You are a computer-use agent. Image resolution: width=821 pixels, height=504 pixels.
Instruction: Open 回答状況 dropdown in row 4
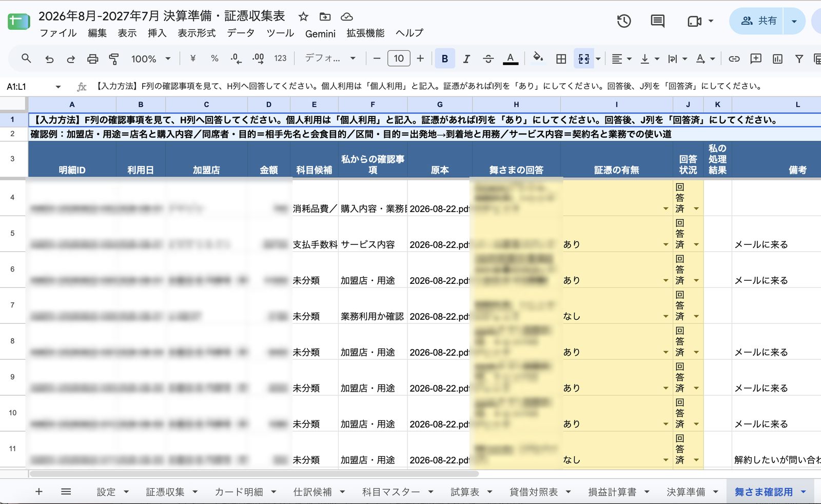point(696,208)
